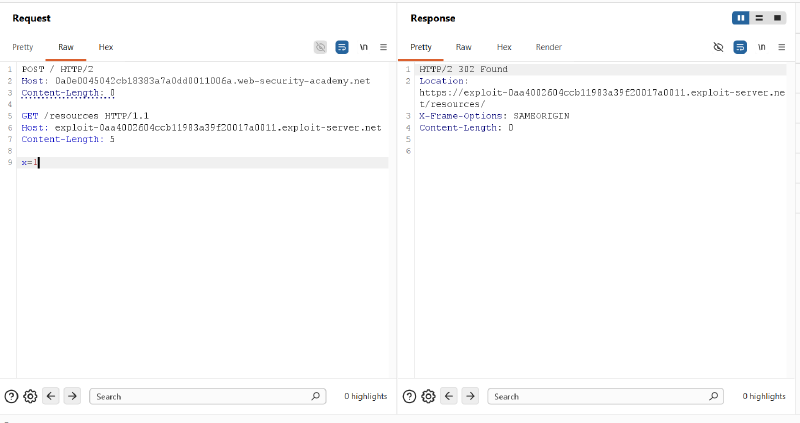Switch Response panel to Raw tab
The image size is (800, 423).
coord(463,47)
